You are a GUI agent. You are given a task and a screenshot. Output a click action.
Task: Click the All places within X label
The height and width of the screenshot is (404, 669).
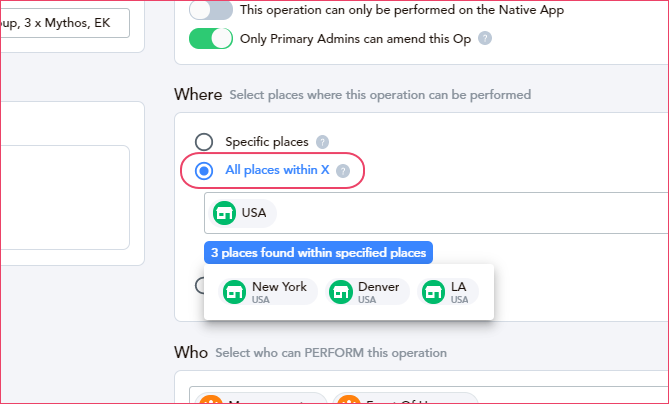[277, 170]
